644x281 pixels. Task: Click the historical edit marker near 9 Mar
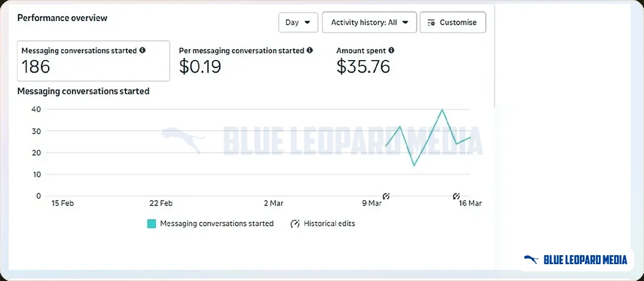[x=386, y=196]
